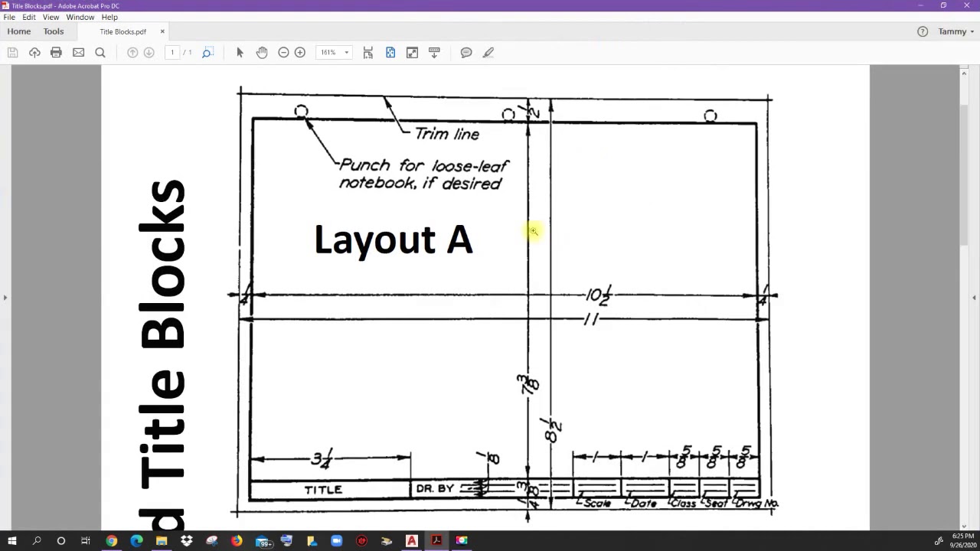
Task: Upload file to cloud icon
Action: click(34, 52)
